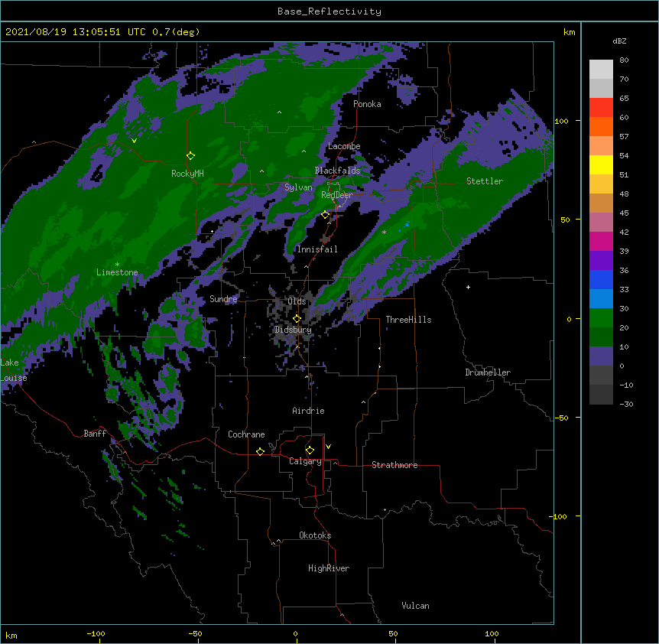This screenshot has width=659, height=644.
Task: Click the Airdrie city label
Action: tap(309, 411)
